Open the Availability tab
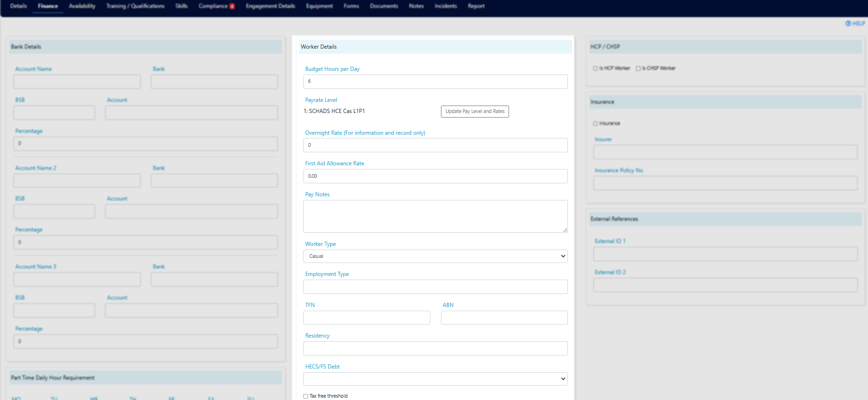868x400 pixels. (x=82, y=6)
